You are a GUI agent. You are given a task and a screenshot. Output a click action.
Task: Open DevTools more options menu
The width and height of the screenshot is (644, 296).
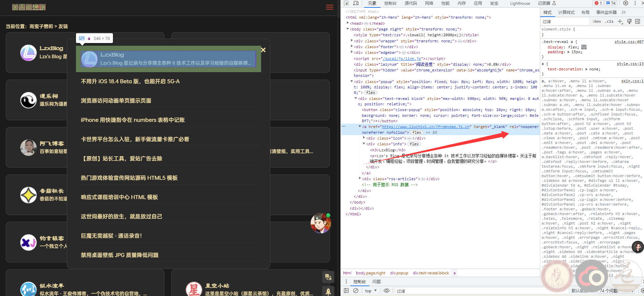coord(635,3)
